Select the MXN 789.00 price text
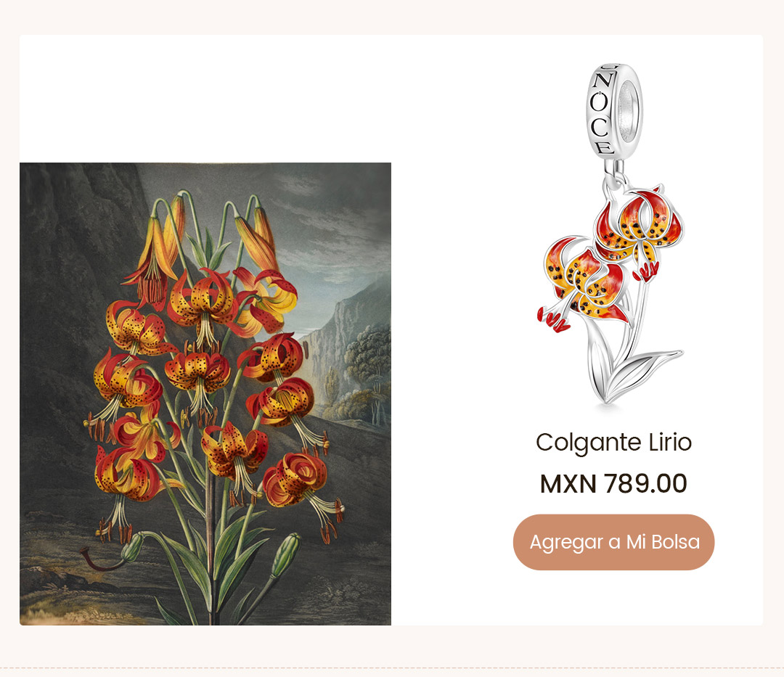Image resolution: width=784 pixels, height=677 pixels. coord(613,484)
